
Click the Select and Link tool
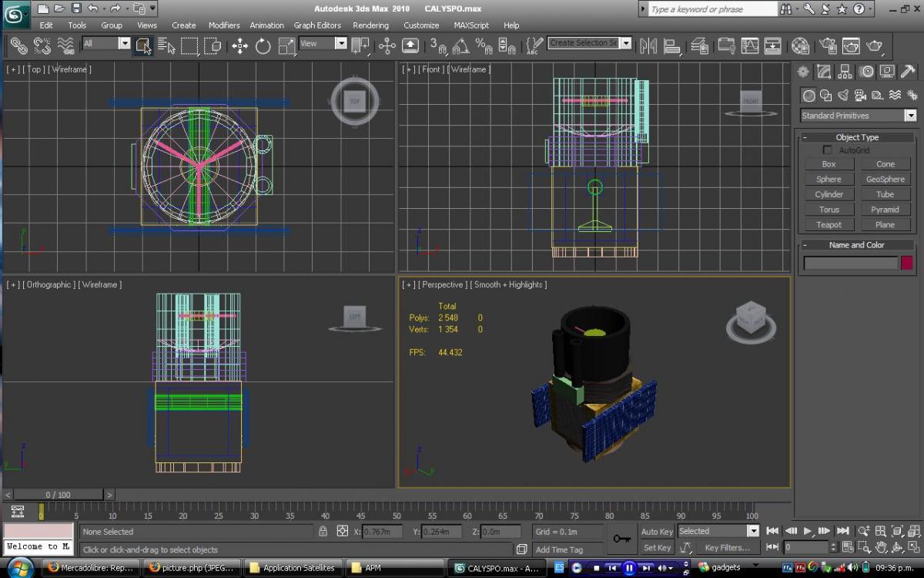[x=18, y=45]
